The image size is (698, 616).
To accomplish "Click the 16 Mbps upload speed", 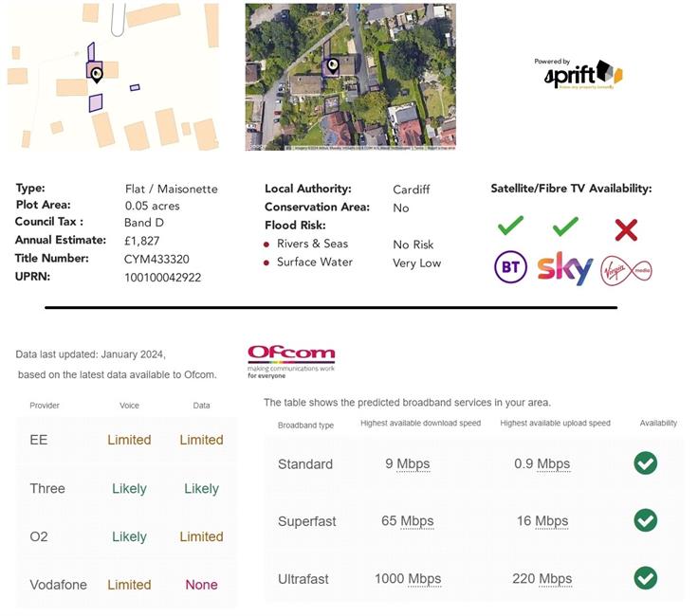I will click(x=539, y=521).
